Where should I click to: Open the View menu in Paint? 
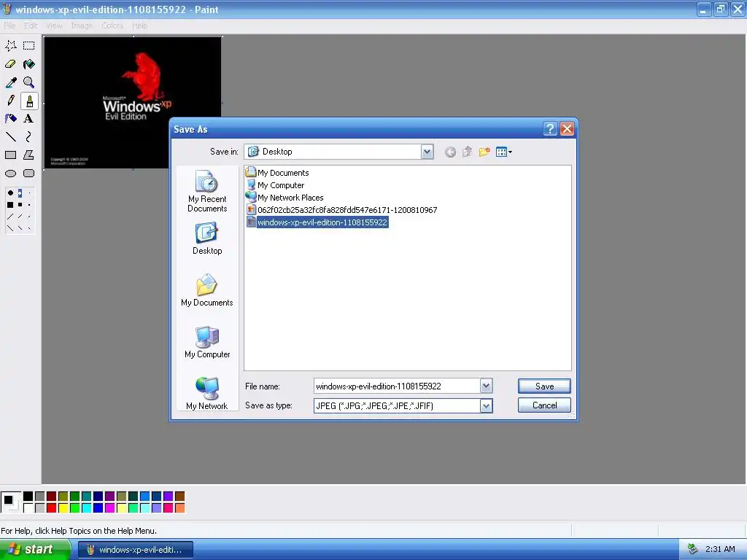[x=54, y=26]
